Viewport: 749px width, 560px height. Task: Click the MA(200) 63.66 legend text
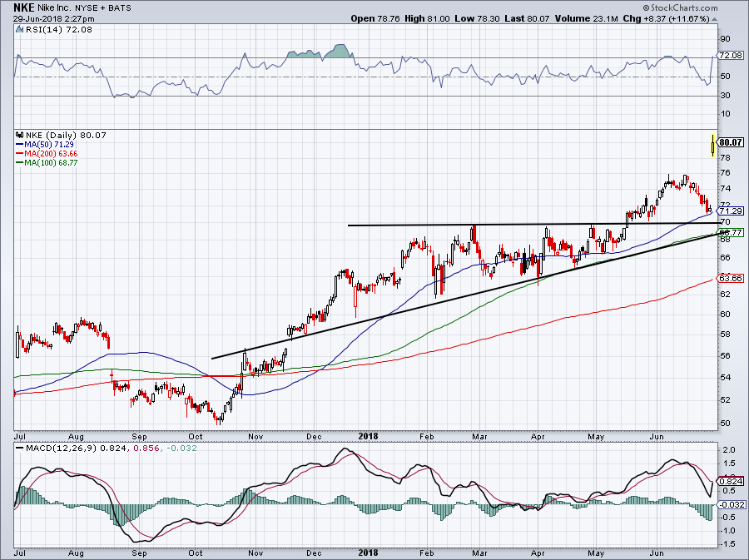point(51,153)
